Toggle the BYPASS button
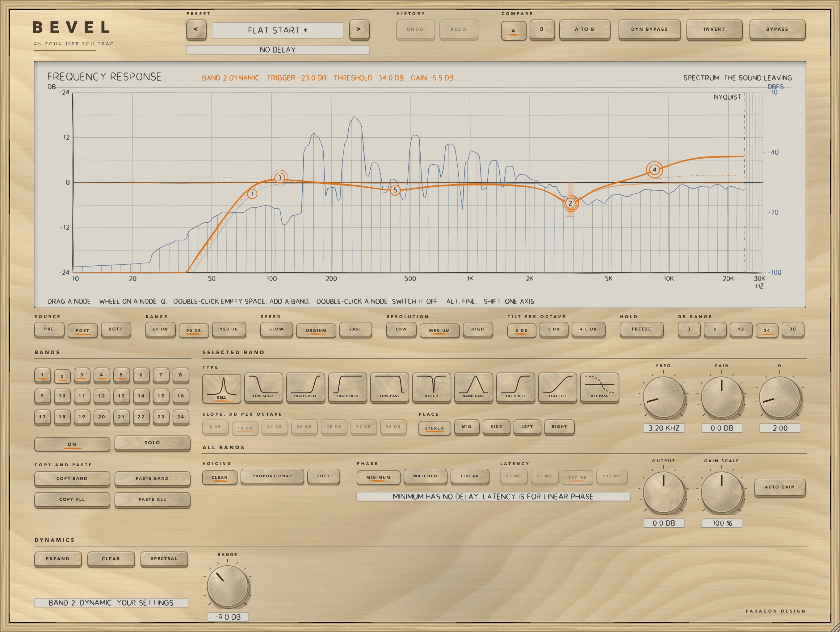 tap(777, 29)
